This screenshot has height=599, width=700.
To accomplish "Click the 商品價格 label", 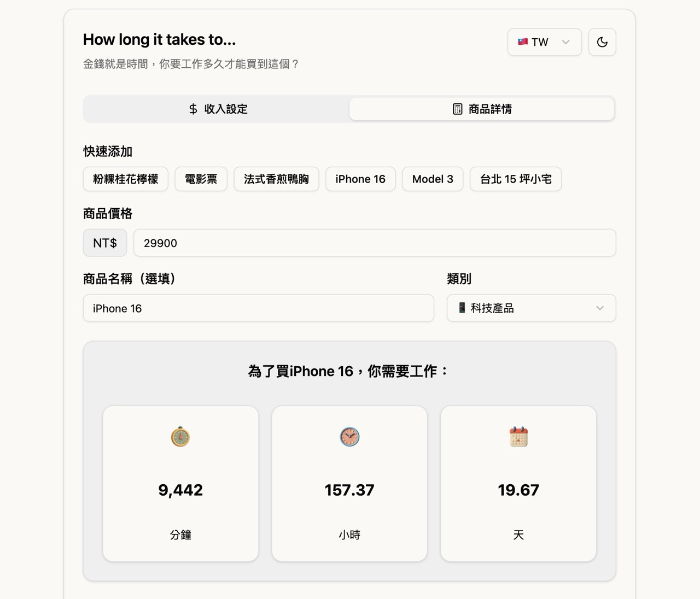I will [x=108, y=214].
